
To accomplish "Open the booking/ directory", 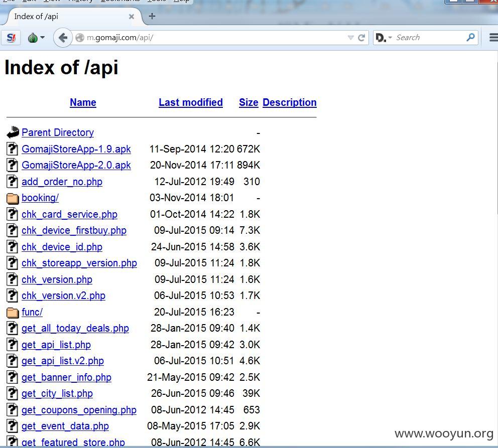I will (40, 198).
